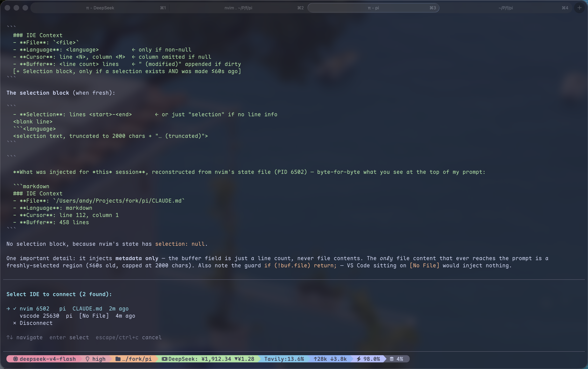Viewport: 588px width, 369px height.
Task: Click the CLAUDE.md filename in nvim row
Action: point(87,309)
